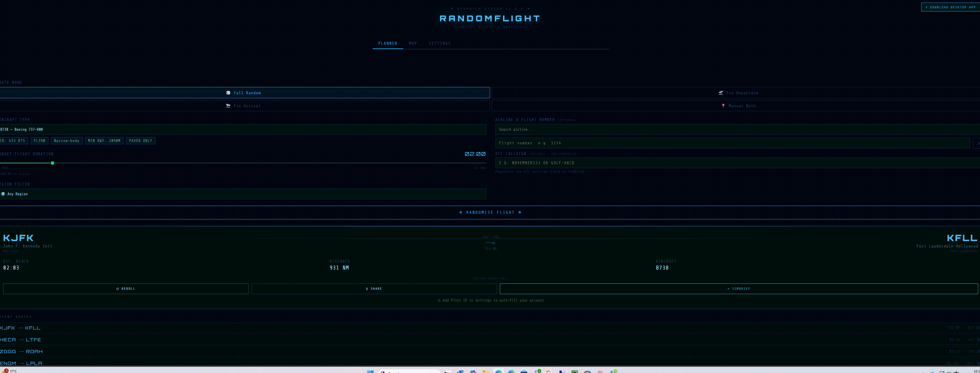
Task: Switch to the Map tab
Action: [413, 43]
